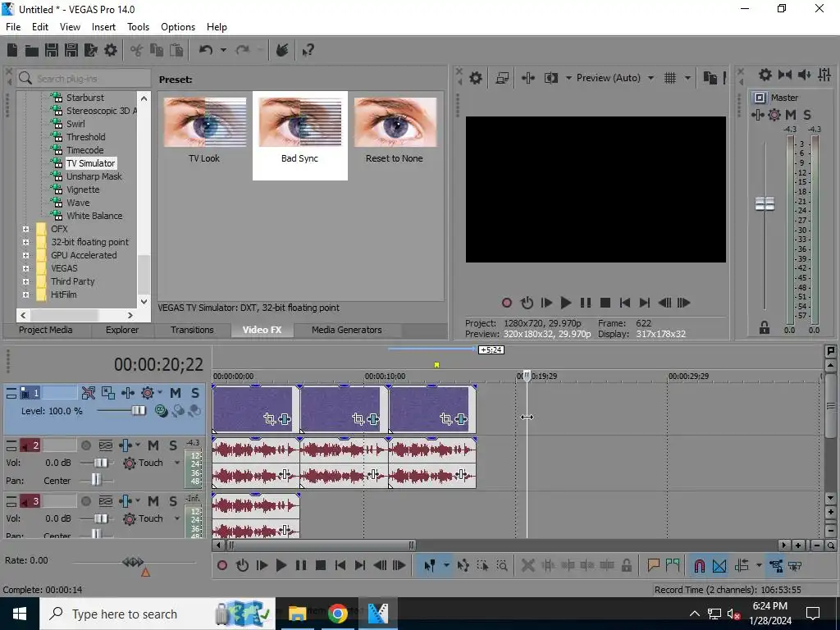Screen dimensions: 840x630
Task: Click the Undo arrow icon
Action: [206, 50]
